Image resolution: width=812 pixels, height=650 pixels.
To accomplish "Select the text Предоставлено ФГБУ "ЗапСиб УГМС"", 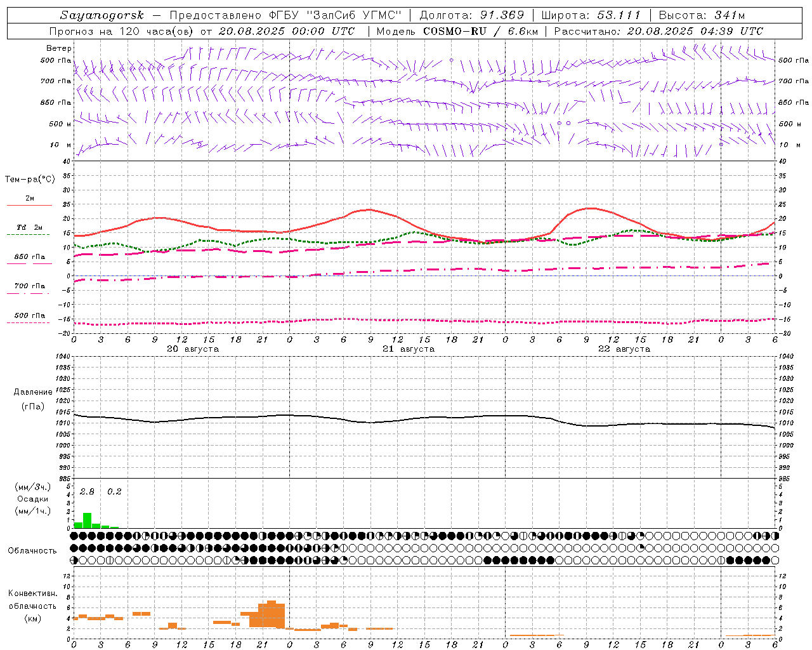I will [x=285, y=15].
